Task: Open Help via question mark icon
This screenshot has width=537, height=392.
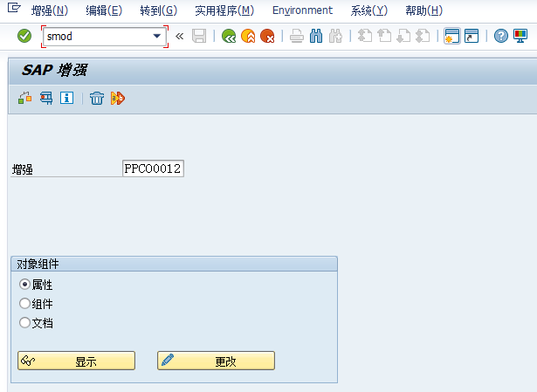Action: (500, 36)
